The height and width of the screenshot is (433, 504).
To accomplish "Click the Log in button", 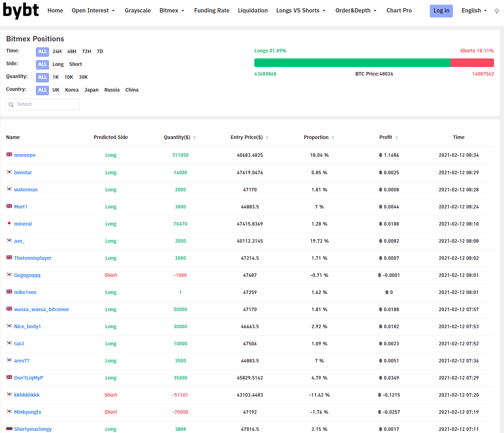I will pyautogui.click(x=441, y=11).
